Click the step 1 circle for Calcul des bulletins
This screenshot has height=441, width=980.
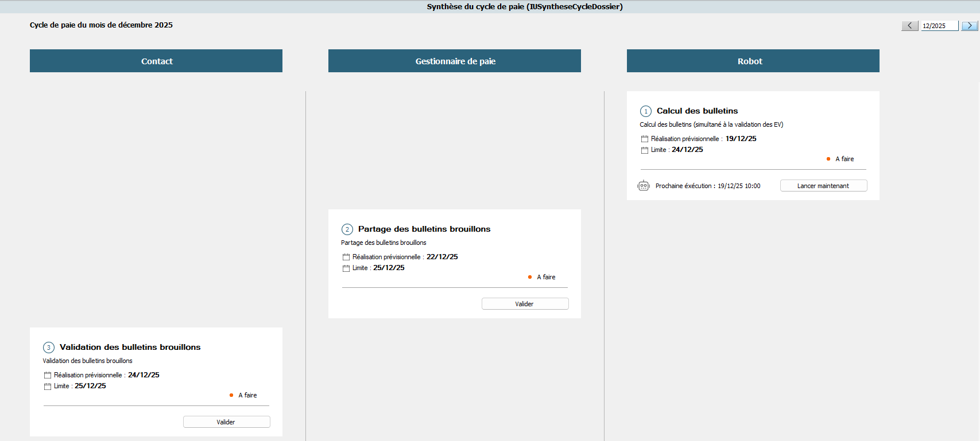(x=646, y=111)
